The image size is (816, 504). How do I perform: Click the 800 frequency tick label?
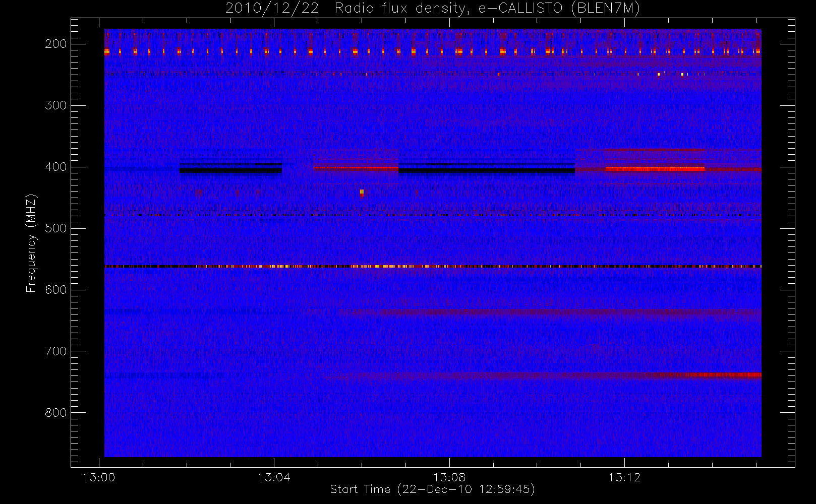[55, 413]
